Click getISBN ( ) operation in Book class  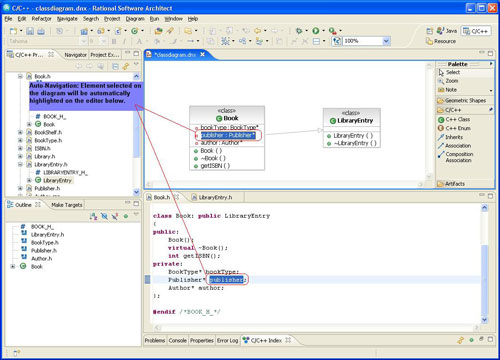(x=215, y=166)
